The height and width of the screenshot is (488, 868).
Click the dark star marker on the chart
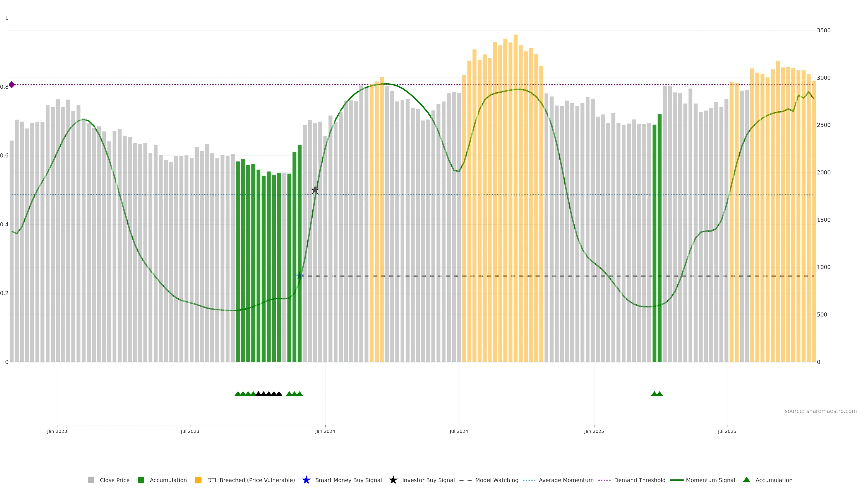(x=315, y=190)
